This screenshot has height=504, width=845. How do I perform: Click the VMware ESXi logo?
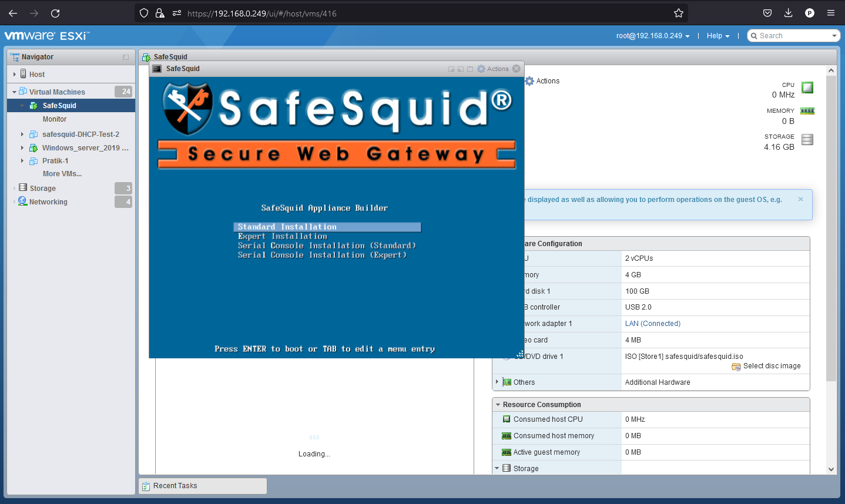click(47, 35)
